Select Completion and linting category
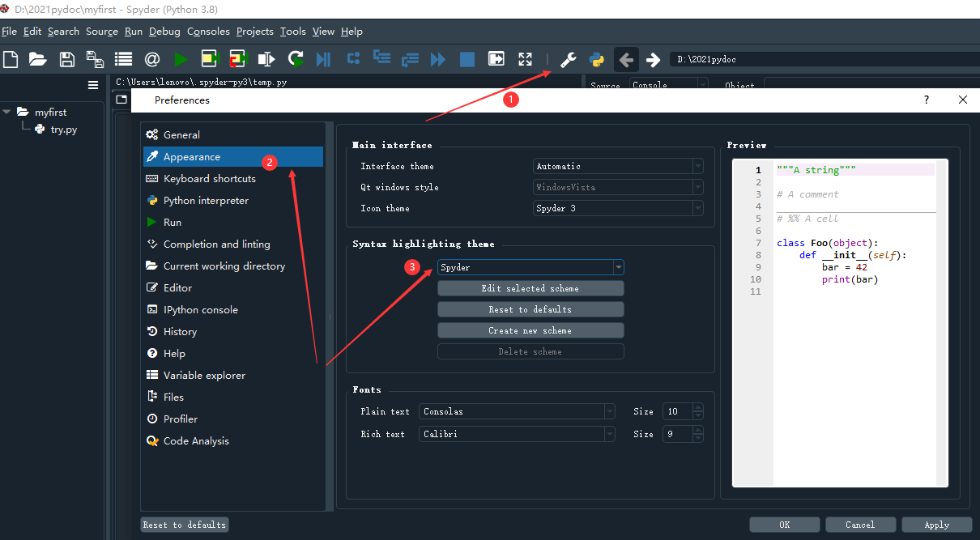This screenshot has width=980, height=540. coord(232,244)
